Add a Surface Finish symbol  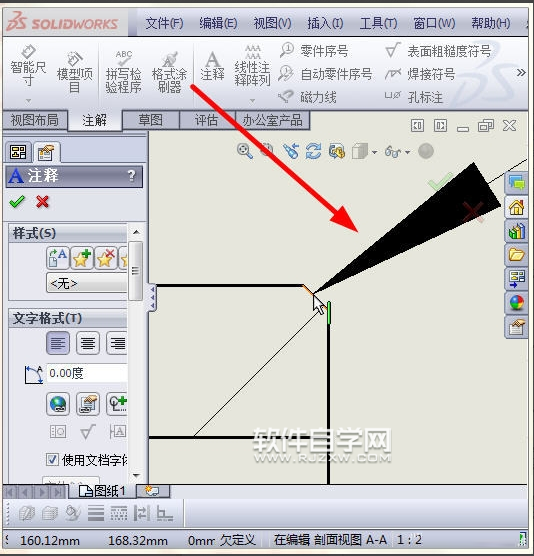[x=438, y=51]
